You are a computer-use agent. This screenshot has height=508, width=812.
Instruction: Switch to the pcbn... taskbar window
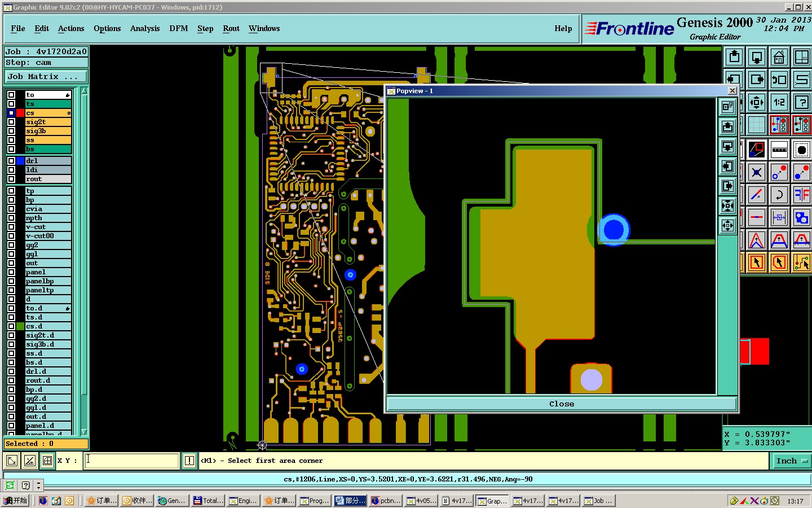point(386,501)
